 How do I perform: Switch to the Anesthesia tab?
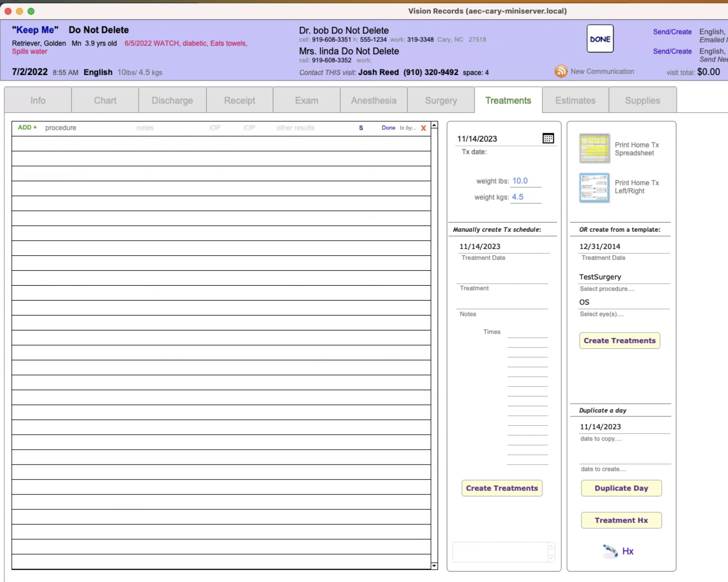(374, 100)
